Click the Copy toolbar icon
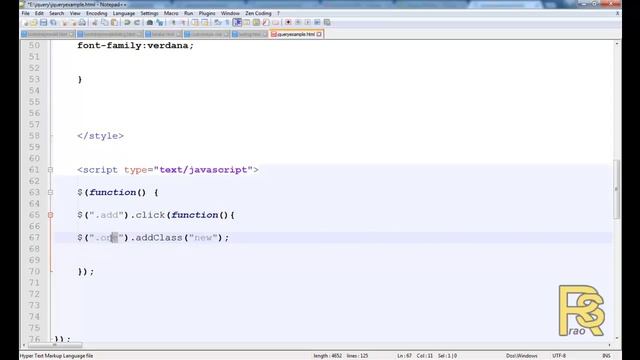Screen dimensions: 640x360 [104, 22]
